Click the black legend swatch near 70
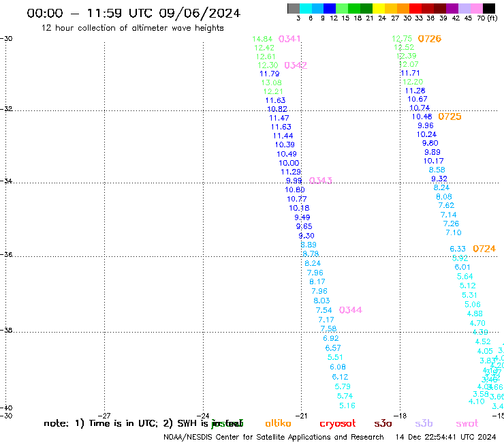The image size is (504, 443). tap(489, 8)
